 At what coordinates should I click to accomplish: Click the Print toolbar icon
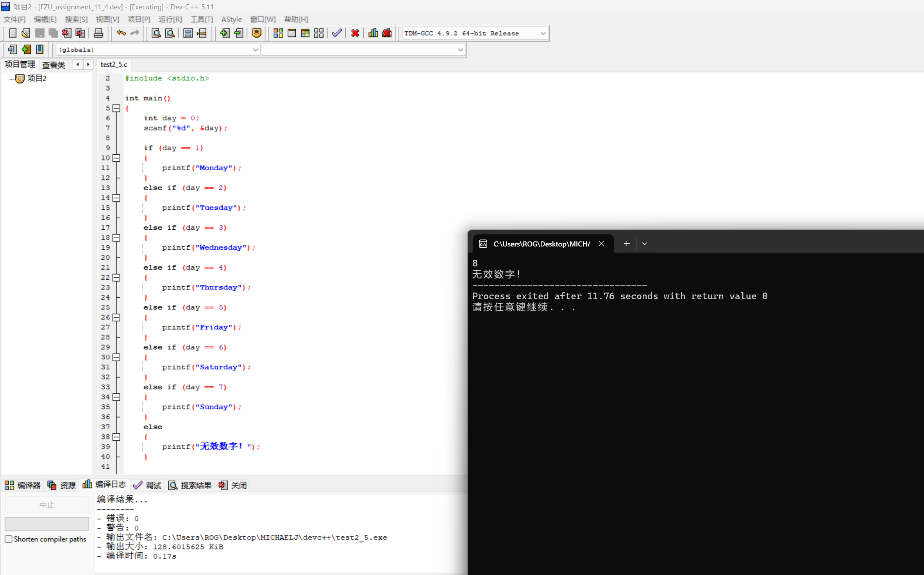click(98, 33)
